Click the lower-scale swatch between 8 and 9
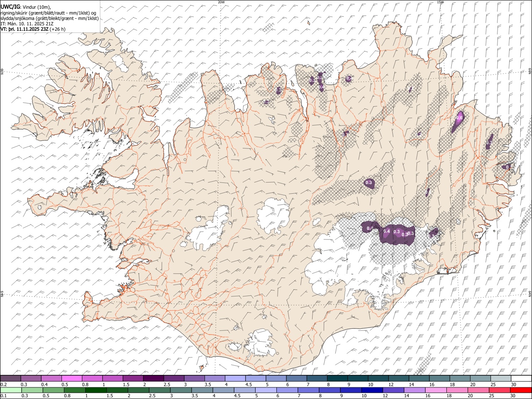This screenshot has height=399, width=532. pyautogui.click(x=330, y=390)
